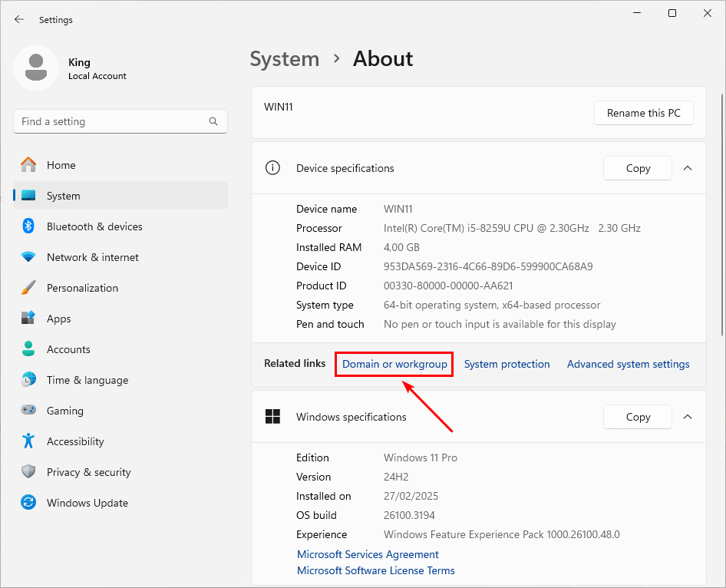
Task: Collapse the Device specifications section
Action: (688, 168)
